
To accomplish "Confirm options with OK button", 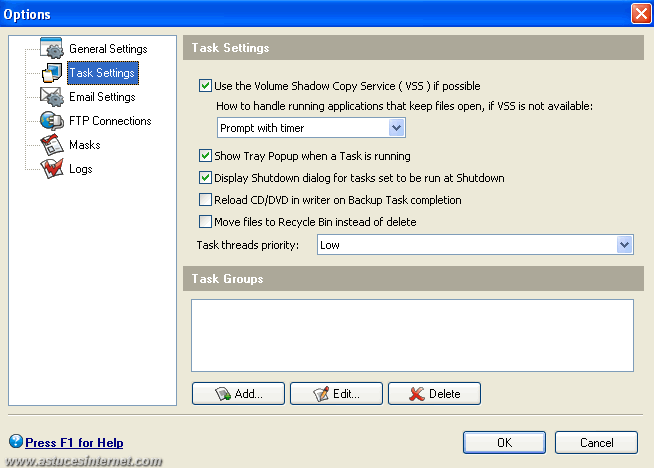I will pyautogui.click(x=504, y=442).
